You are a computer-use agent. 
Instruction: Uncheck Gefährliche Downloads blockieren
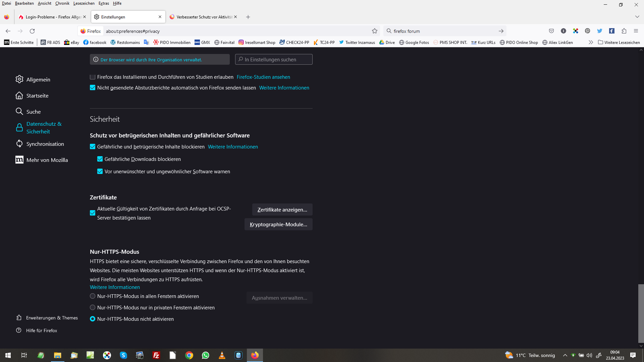[x=100, y=159]
